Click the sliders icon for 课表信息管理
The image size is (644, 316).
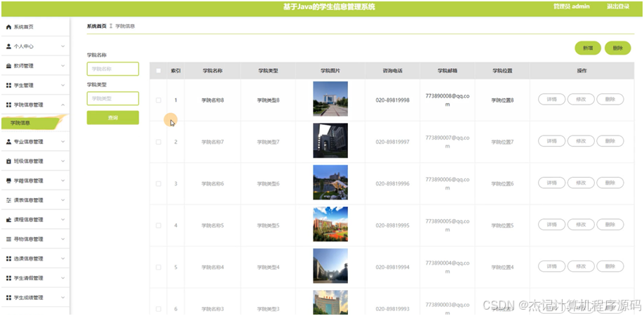[8, 200]
